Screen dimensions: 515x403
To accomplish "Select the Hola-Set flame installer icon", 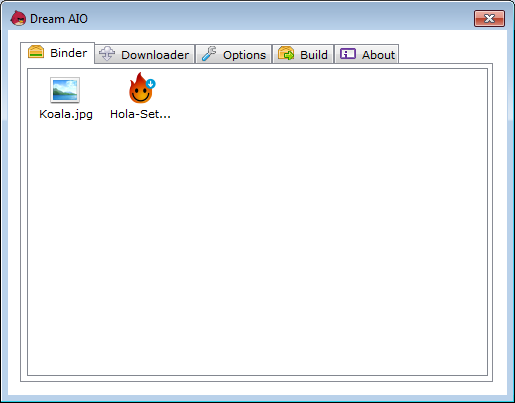I will [142, 88].
